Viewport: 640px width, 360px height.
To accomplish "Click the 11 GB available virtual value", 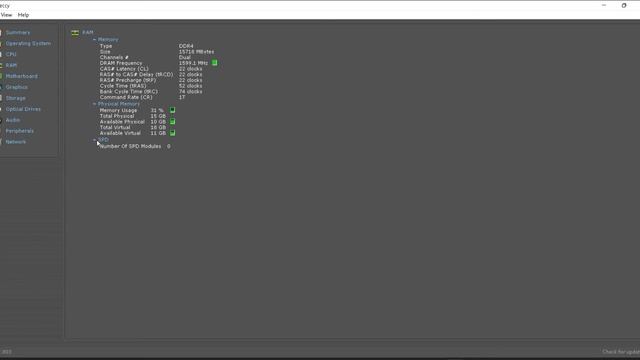I will coord(158,133).
